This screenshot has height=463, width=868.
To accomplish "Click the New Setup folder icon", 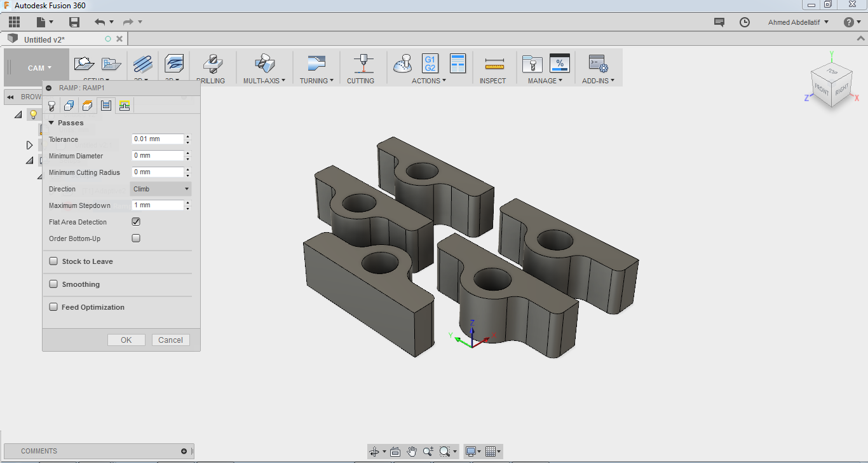I will tap(84, 63).
